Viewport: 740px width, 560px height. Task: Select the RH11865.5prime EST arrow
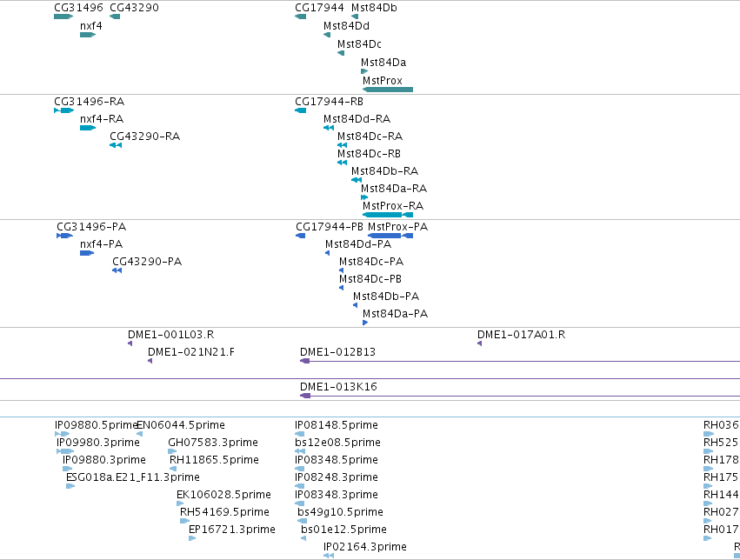click(173, 469)
